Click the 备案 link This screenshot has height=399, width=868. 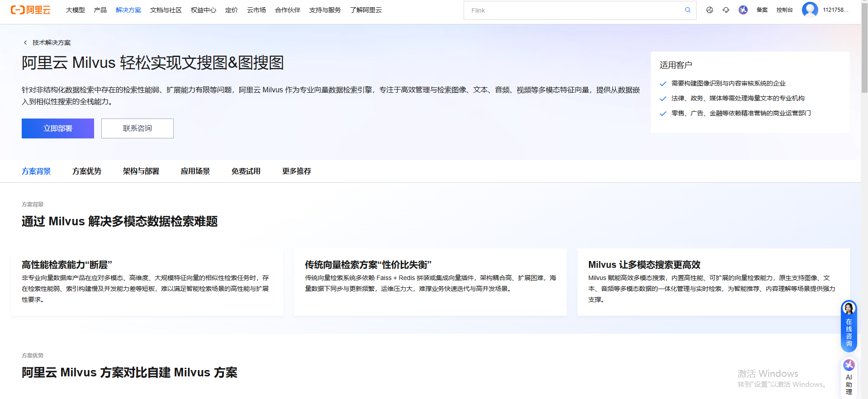tap(762, 10)
